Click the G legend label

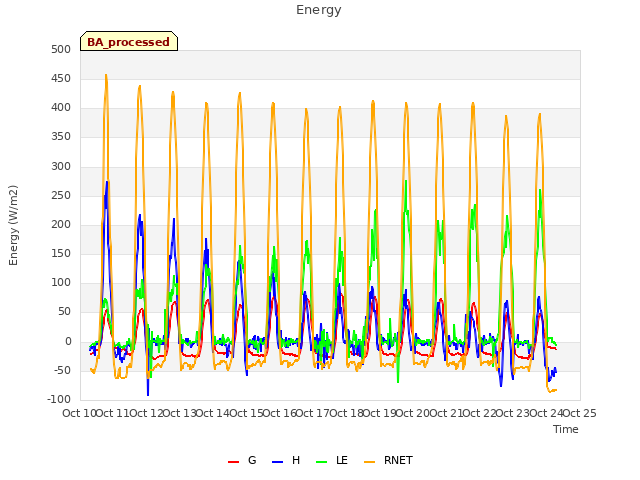click(252, 460)
